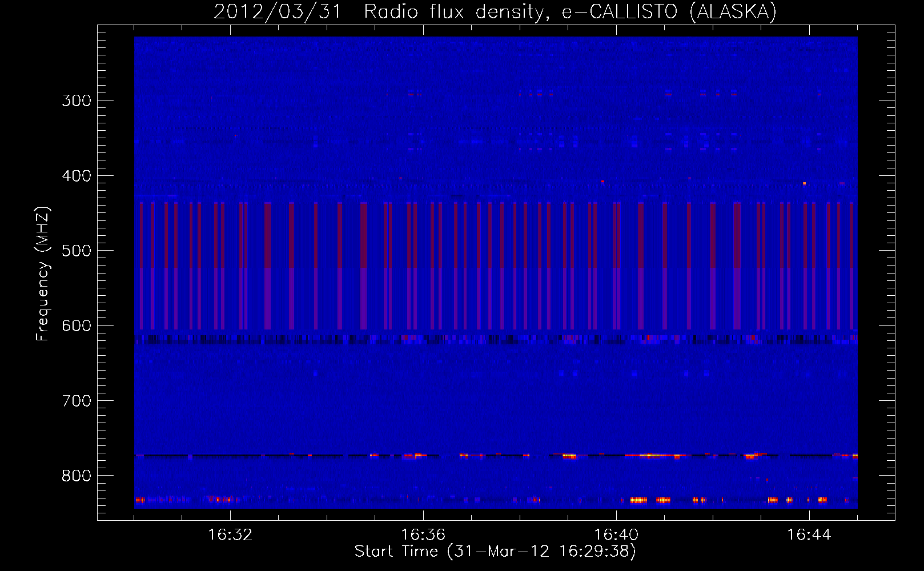Click the 300 frequency tick label
The image size is (924, 571).
tap(77, 100)
